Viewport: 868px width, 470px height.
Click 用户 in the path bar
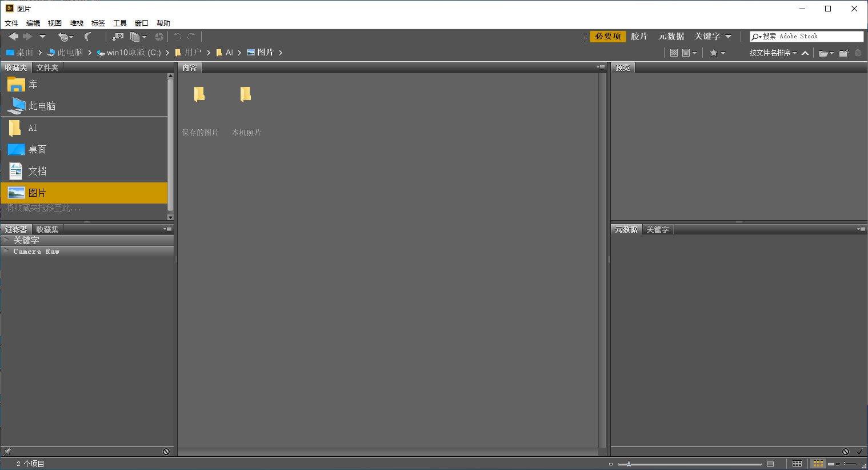click(188, 52)
